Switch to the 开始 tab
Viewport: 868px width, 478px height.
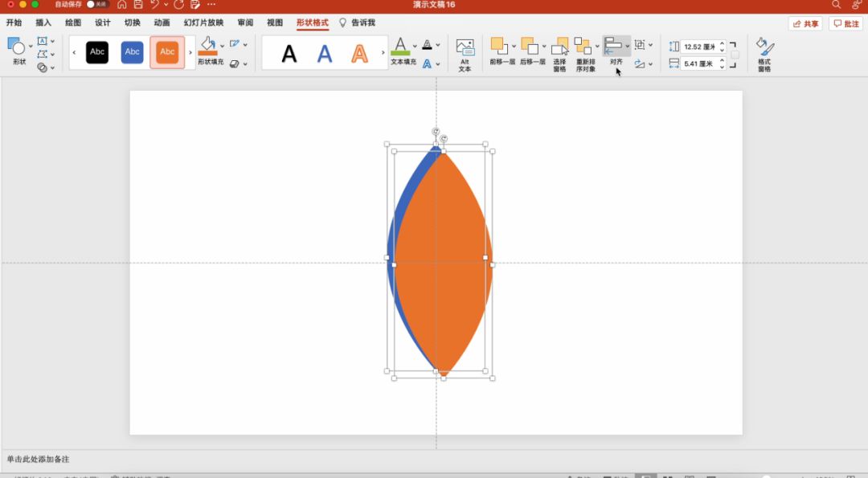14,22
